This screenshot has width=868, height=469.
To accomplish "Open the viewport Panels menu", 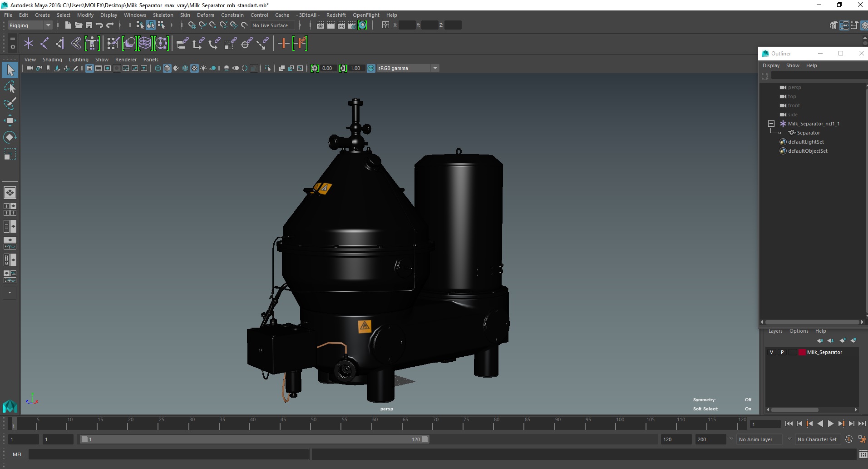I will [151, 60].
